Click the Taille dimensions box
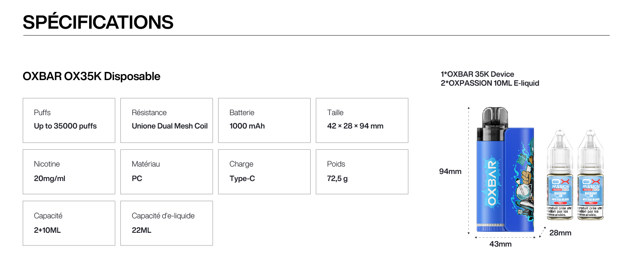 [362, 120]
